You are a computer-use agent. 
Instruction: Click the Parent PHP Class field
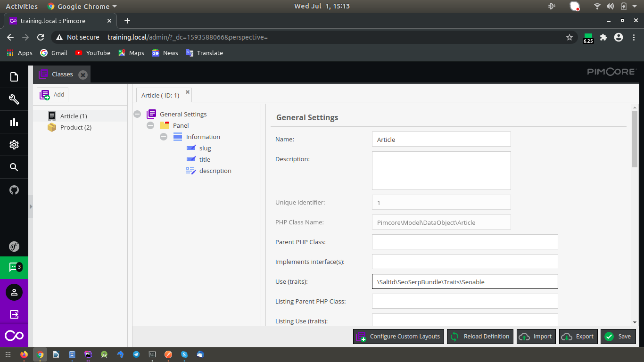(x=465, y=242)
